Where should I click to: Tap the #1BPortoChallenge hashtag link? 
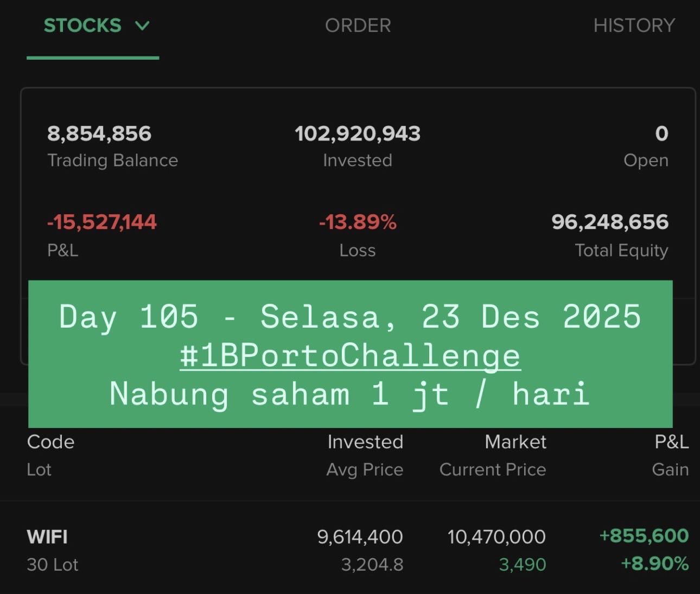point(350,356)
